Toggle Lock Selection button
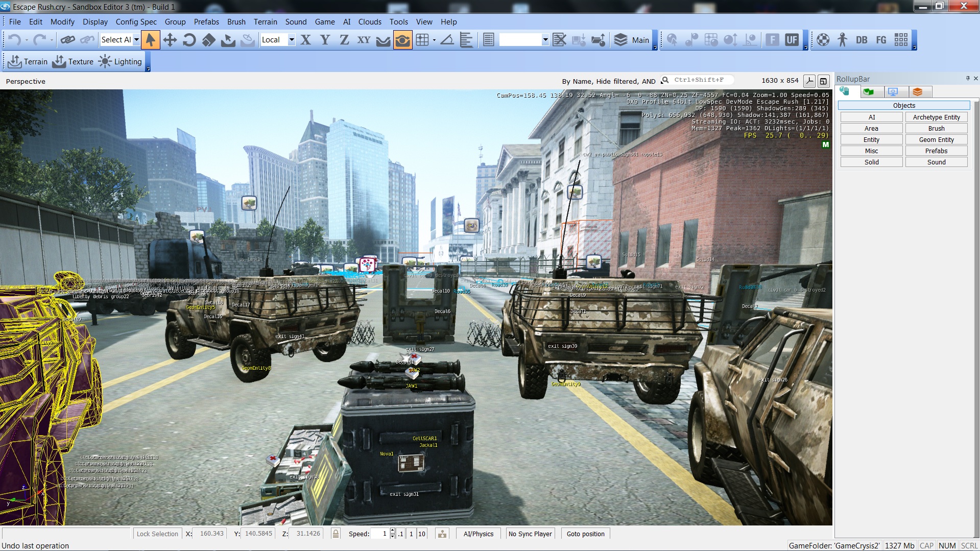Viewport: 980px width, 551px height. (157, 534)
